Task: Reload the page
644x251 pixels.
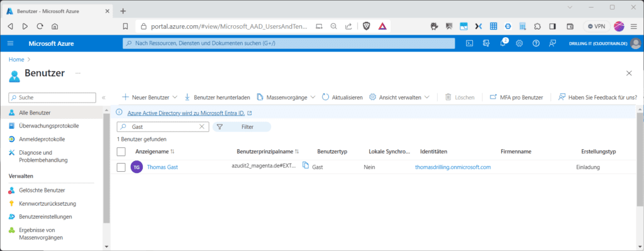Action: pos(40,26)
